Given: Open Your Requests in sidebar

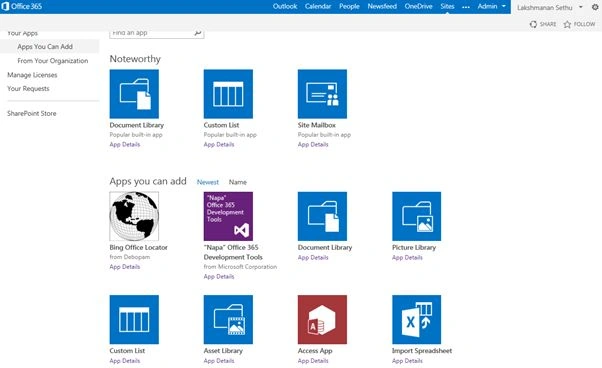Looking at the screenshot, I should click(28, 88).
